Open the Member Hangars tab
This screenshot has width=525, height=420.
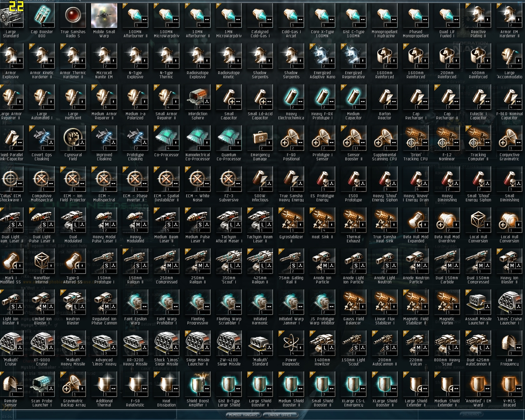(243, 415)
